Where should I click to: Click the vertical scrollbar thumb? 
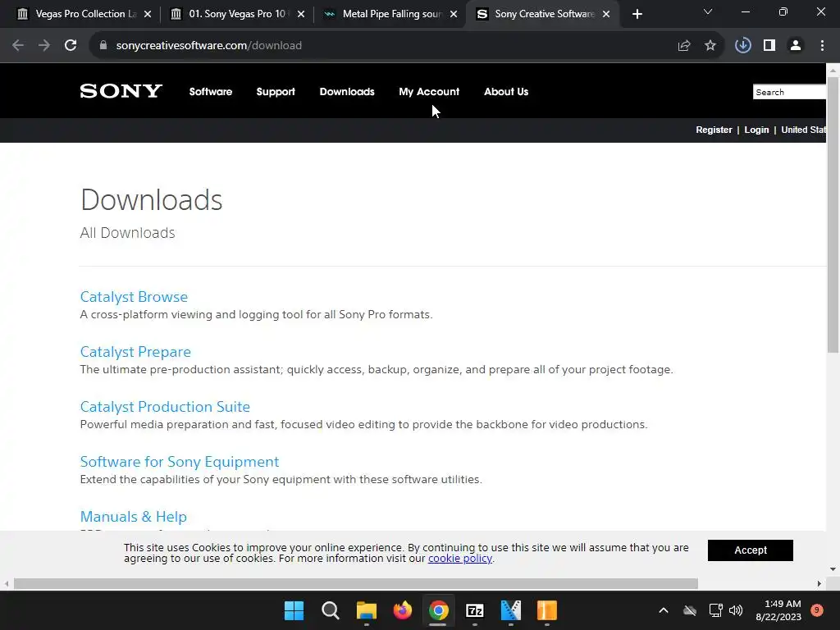[833, 214]
